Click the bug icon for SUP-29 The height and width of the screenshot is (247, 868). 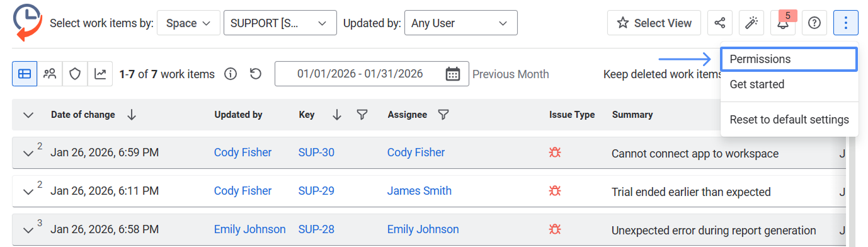556,191
